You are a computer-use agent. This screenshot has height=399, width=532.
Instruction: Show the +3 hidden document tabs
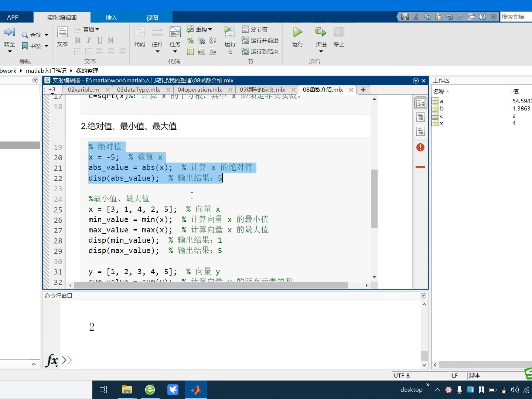(52, 90)
